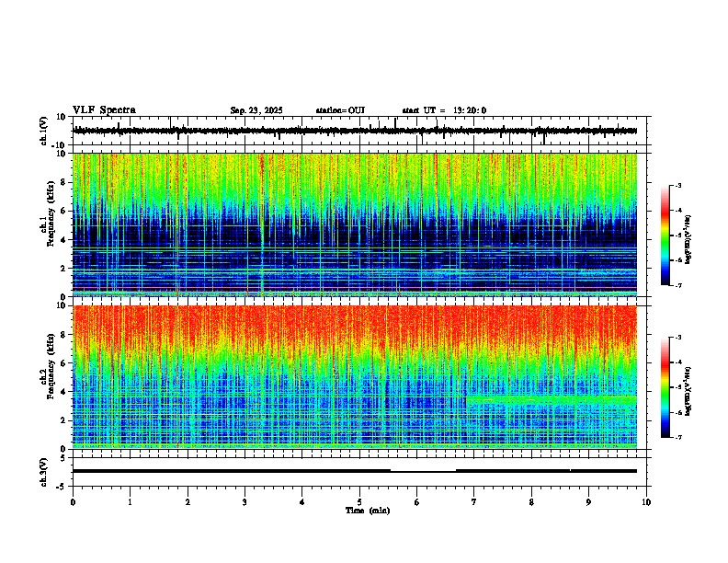The image size is (728, 563).
Task: Click the "2" kHz tick on ch.1 spectrogram axis
Action: [x=64, y=268]
